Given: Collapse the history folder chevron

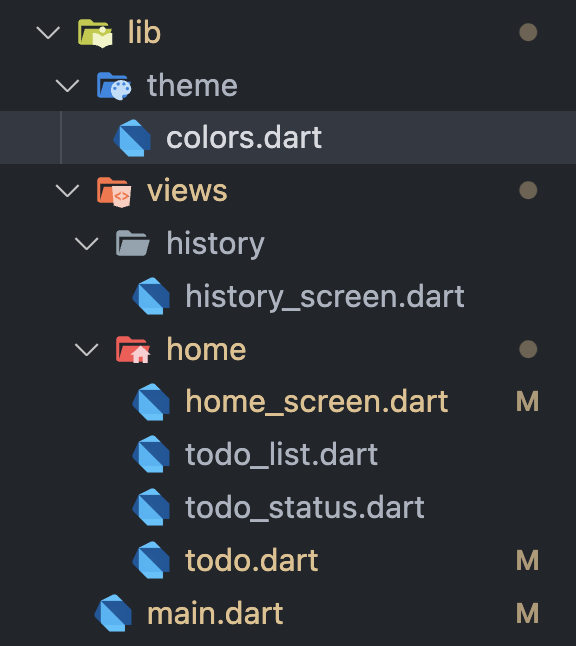Looking at the screenshot, I should (x=87, y=243).
